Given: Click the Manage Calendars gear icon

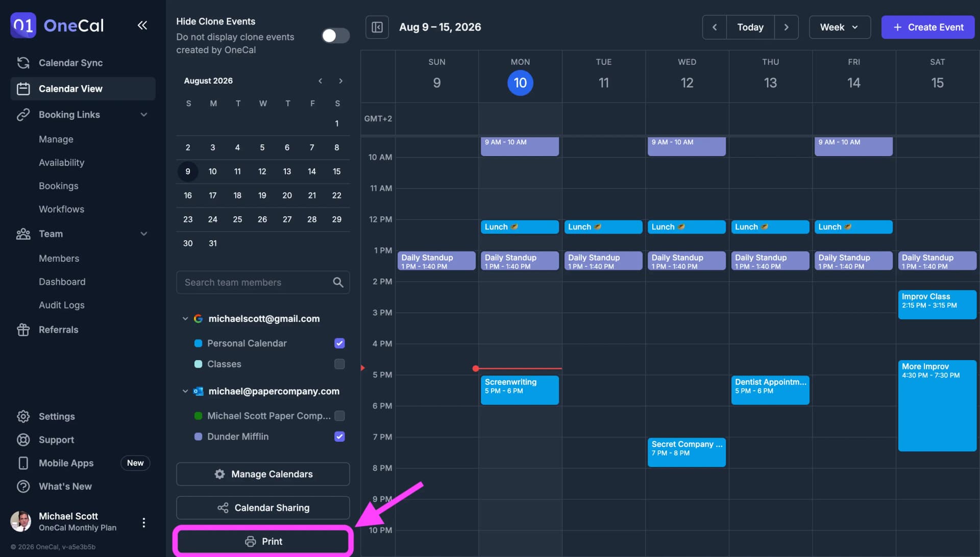Looking at the screenshot, I should coord(219,474).
